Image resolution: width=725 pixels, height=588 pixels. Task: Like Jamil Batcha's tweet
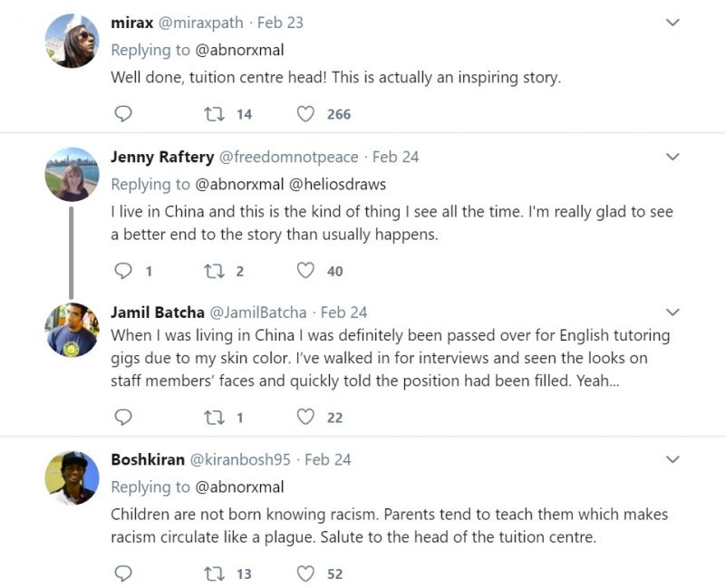click(305, 417)
